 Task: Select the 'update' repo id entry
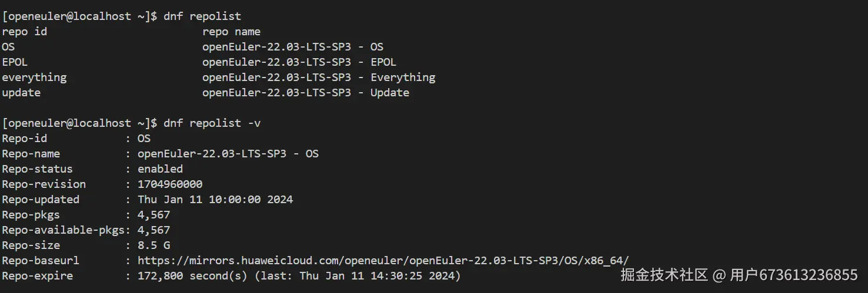coord(21,92)
